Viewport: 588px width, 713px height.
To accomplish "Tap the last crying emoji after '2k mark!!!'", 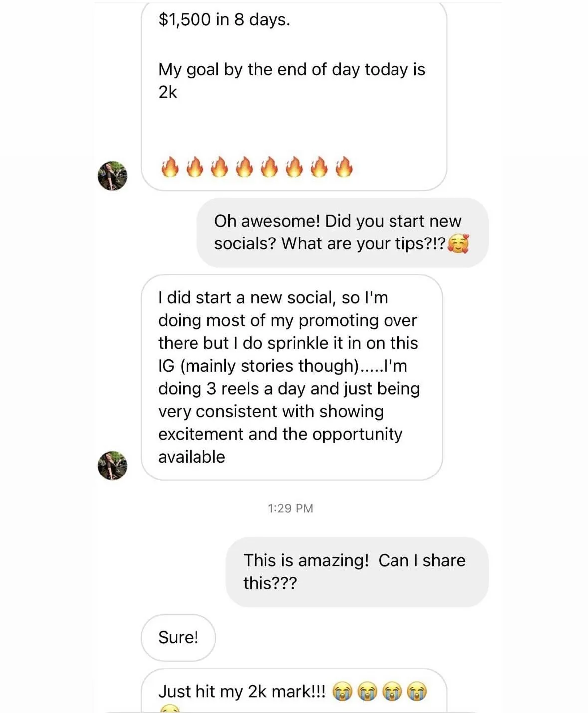I will click(x=417, y=692).
